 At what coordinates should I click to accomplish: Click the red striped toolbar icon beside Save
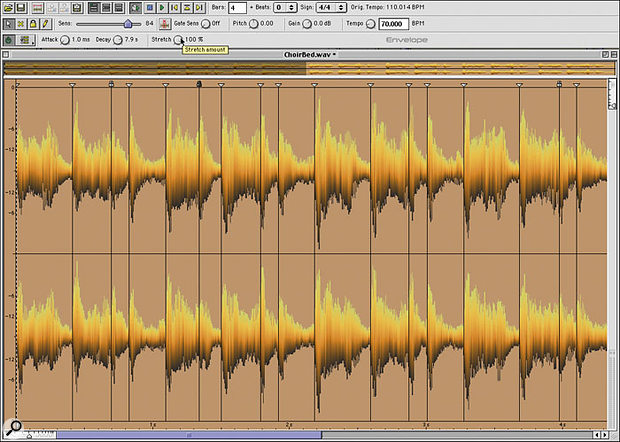pos(38,8)
